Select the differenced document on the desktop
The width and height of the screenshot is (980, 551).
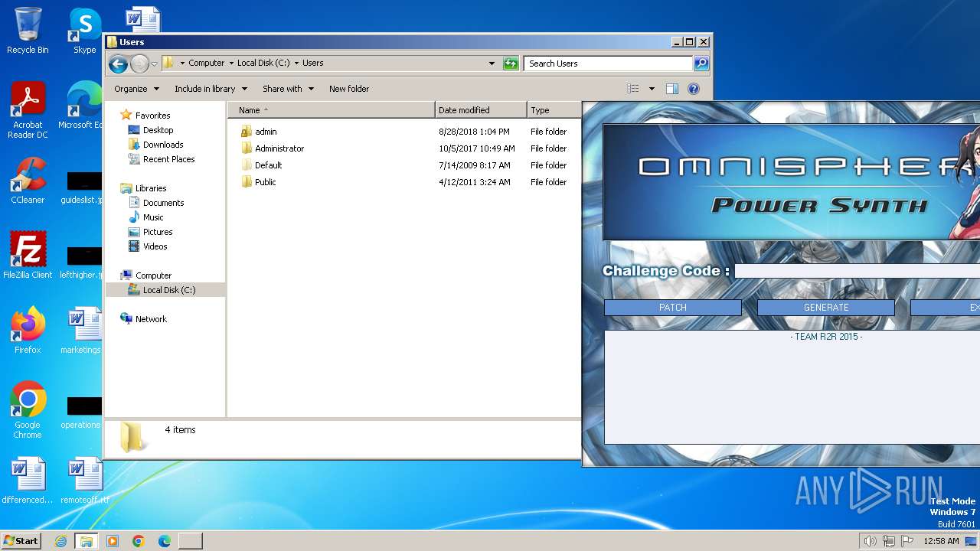pyautogui.click(x=28, y=481)
